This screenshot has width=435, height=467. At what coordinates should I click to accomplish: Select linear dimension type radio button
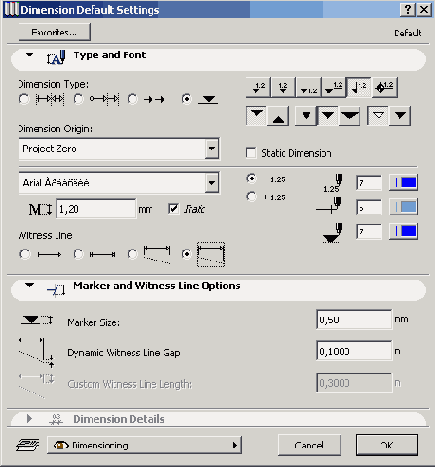(24, 99)
